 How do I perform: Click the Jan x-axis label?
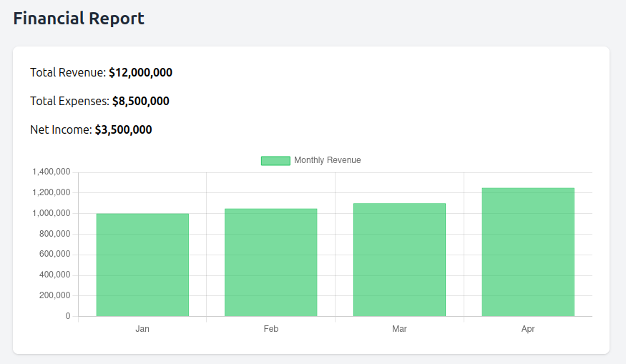click(142, 329)
